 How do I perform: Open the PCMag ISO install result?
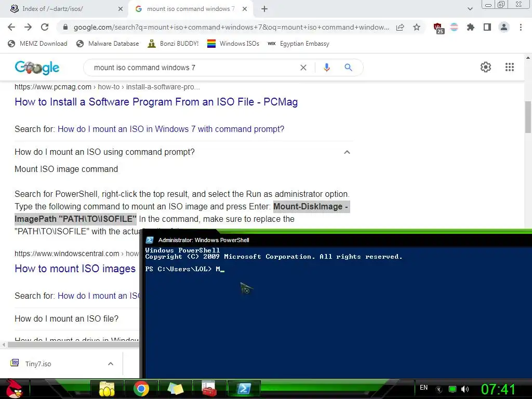pyautogui.click(x=156, y=102)
